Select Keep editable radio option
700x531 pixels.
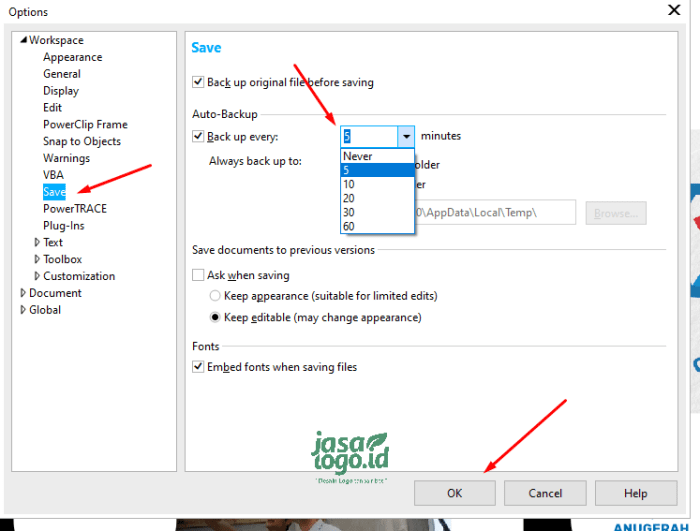[x=215, y=318]
